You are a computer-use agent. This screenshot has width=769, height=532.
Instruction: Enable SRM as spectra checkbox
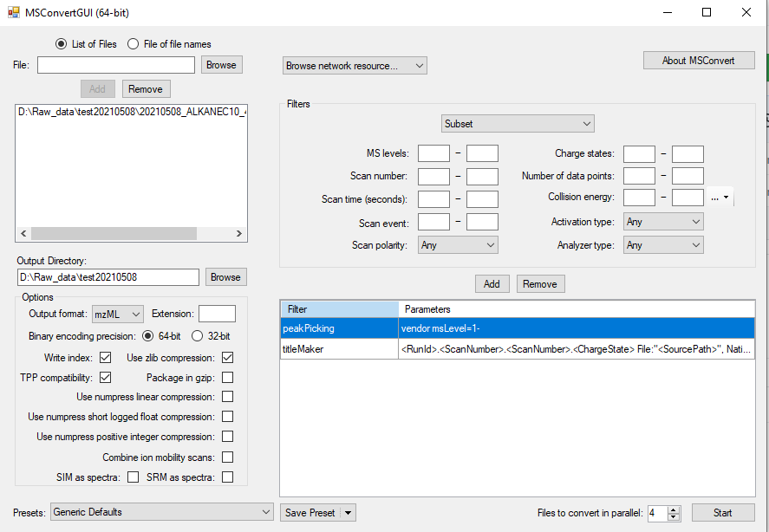tap(227, 477)
